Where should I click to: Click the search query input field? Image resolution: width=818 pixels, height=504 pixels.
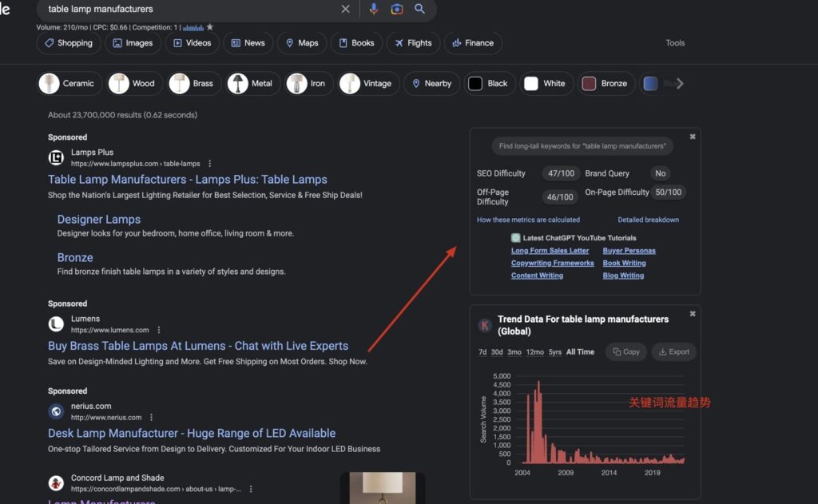pos(190,9)
